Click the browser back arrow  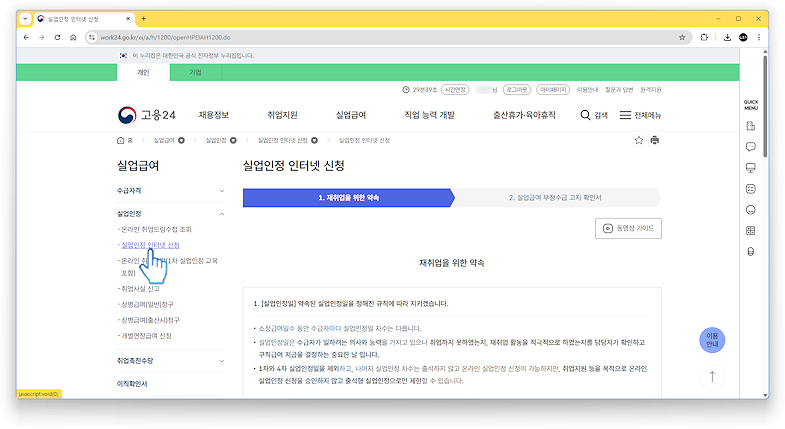tap(26, 38)
